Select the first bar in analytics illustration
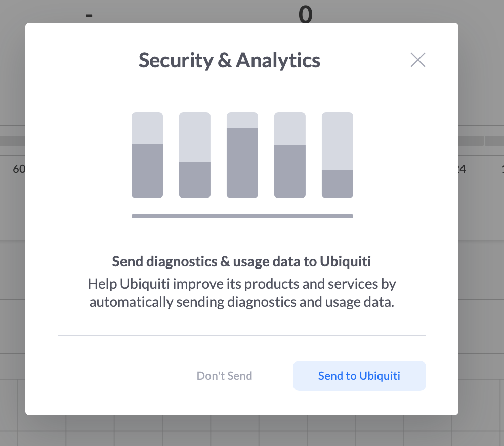The height and width of the screenshot is (446, 504). (147, 155)
